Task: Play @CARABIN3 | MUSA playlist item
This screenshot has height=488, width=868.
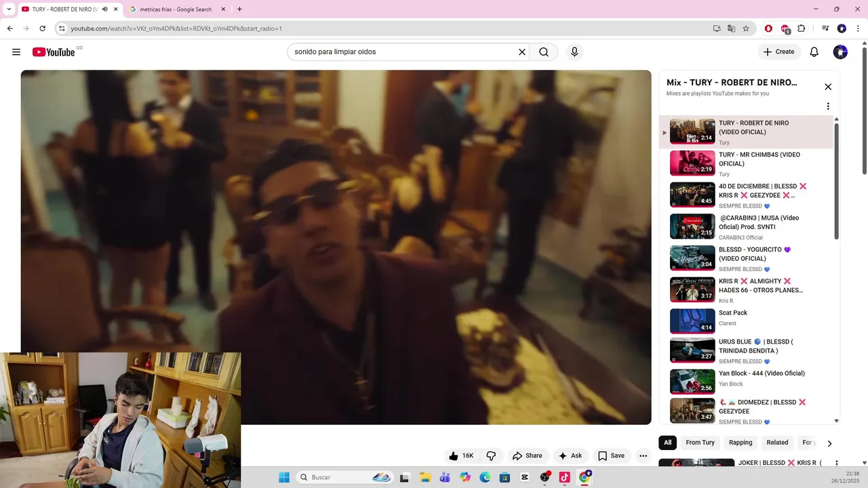Action: pyautogui.click(x=746, y=226)
